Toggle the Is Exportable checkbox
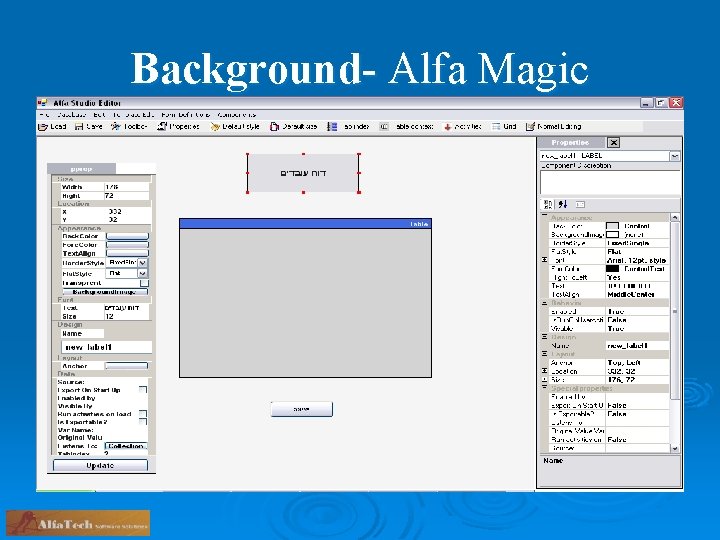This screenshot has width=720, height=540. pos(143,422)
